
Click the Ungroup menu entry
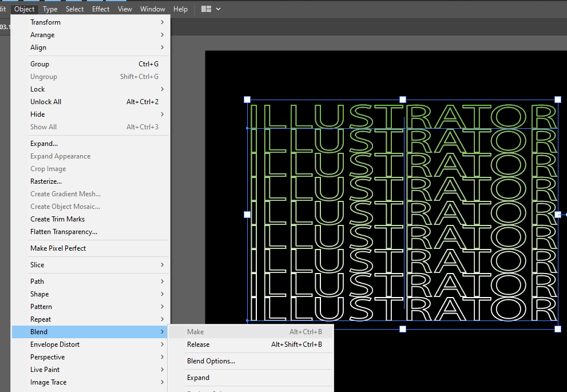(90, 77)
